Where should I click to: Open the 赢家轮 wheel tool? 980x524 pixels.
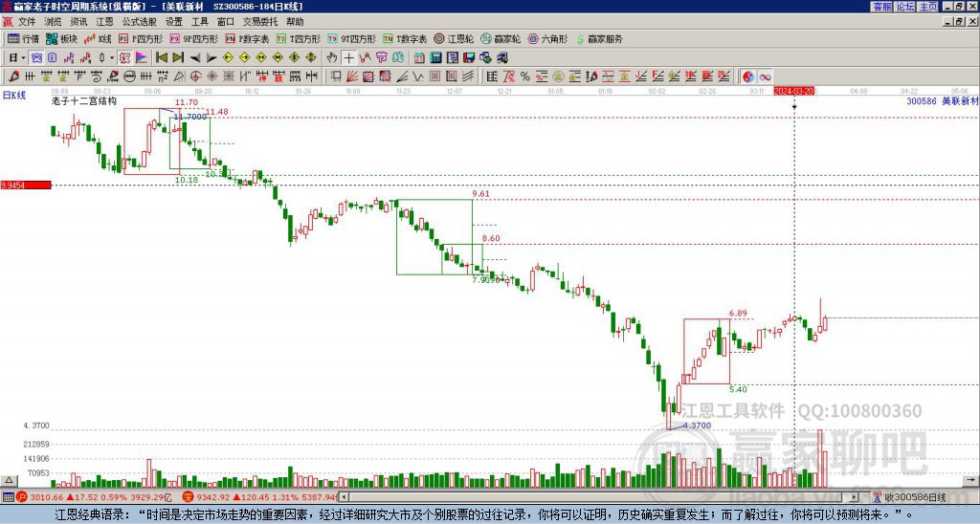point(501,38)
